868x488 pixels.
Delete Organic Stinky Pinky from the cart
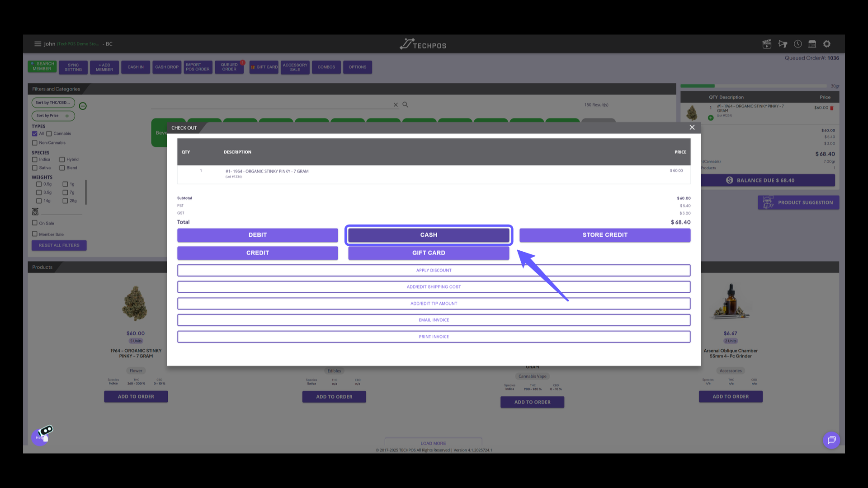832,108
